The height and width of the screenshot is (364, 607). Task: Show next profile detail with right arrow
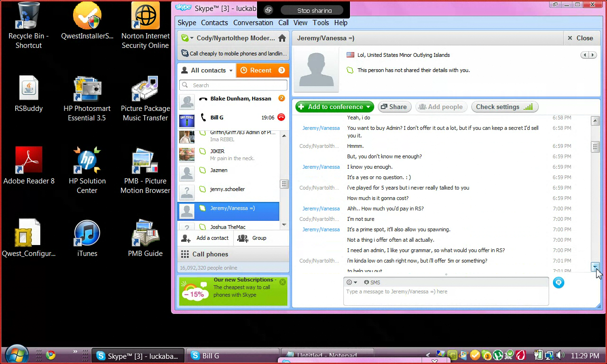tap(593, 55)
